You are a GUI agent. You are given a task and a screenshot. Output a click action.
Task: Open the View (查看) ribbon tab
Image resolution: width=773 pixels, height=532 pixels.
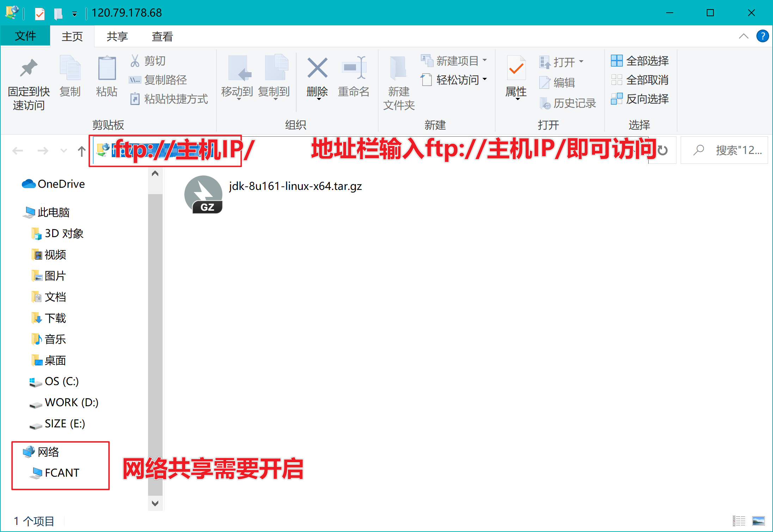[162, 36]
